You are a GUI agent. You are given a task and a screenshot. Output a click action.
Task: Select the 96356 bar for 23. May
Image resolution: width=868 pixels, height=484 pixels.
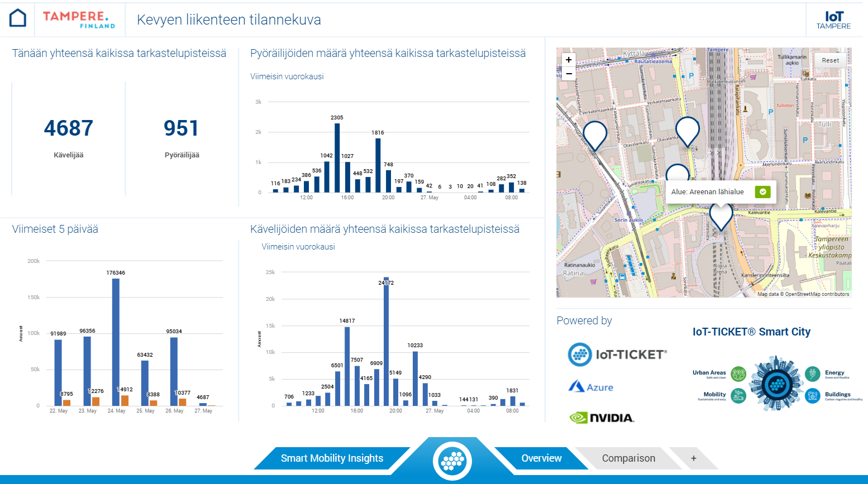(87, 371)
